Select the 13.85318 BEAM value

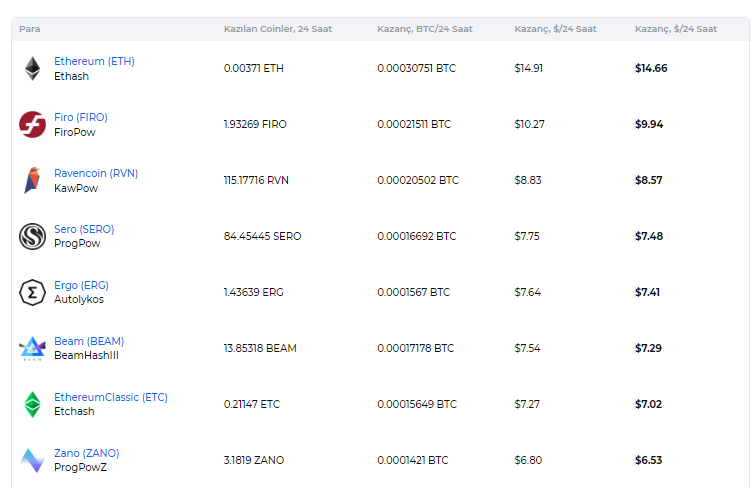click(260, 348)
